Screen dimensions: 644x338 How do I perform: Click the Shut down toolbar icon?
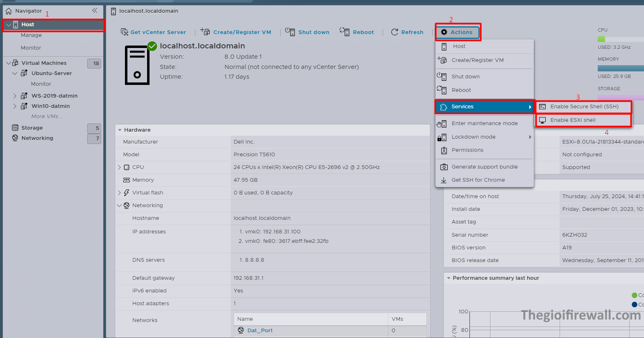(290, 32)
